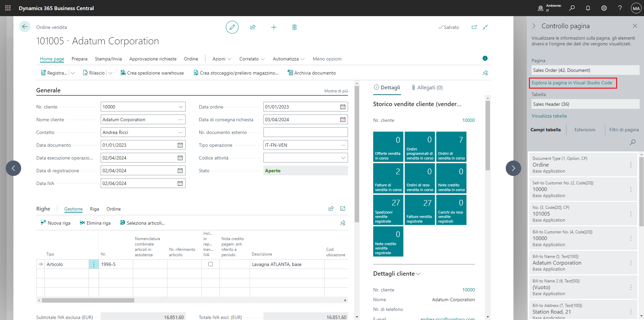Click Mostra di più in Generale

(336, 91)
